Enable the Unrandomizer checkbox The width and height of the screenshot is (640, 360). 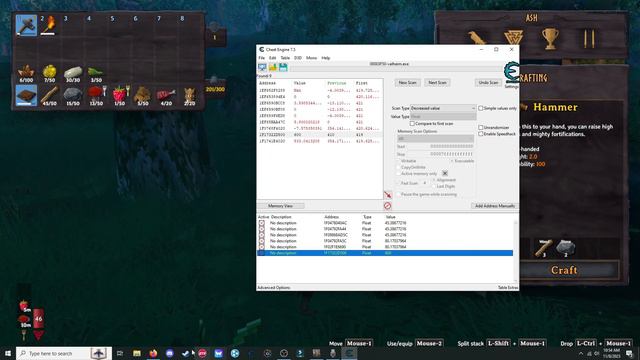pyautogui.click(x=481, y=127)
